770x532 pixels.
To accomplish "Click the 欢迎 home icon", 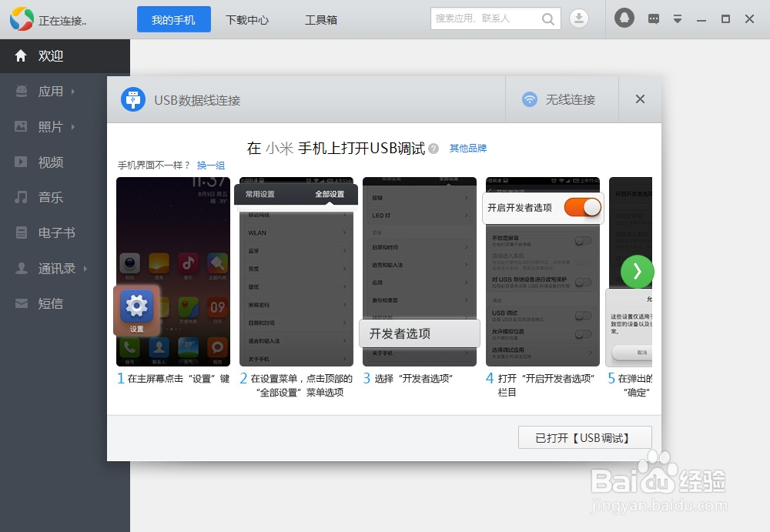I will [21, 56].
